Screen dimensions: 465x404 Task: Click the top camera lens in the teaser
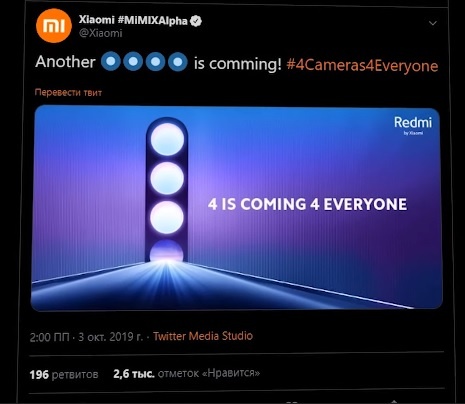pos(167,139)
